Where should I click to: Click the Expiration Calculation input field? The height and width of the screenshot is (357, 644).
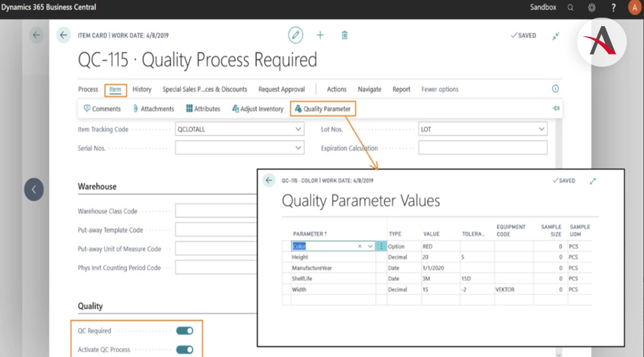click(482, 148)
